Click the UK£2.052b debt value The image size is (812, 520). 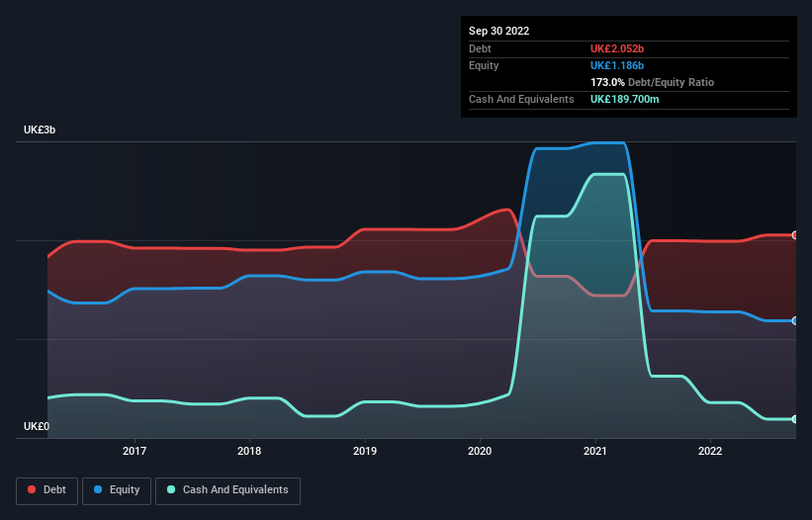(617, 48)
